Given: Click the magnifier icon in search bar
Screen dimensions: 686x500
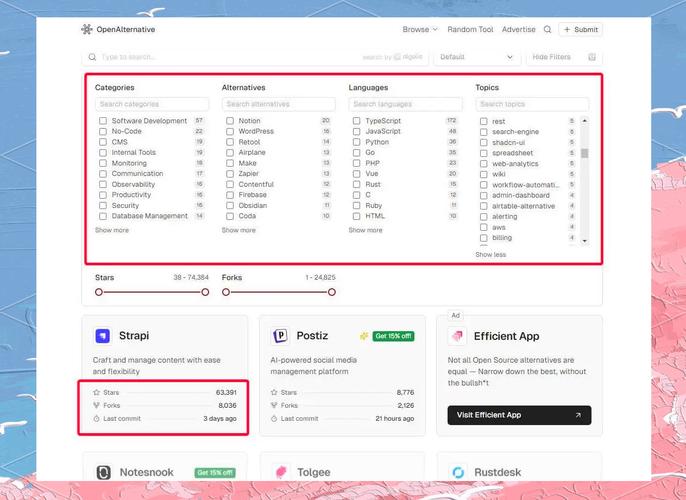Looking at the screenshot, I should pyautogui.click(x=92, y=57).
